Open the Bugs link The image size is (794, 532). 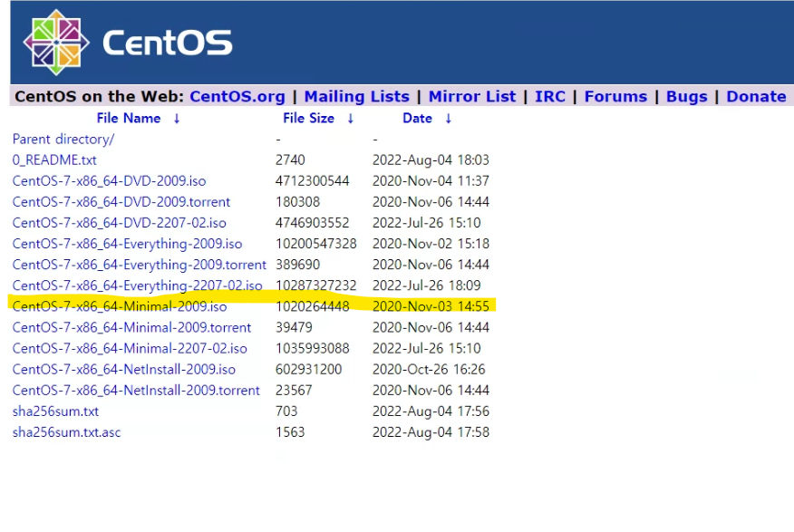point(687,96)
